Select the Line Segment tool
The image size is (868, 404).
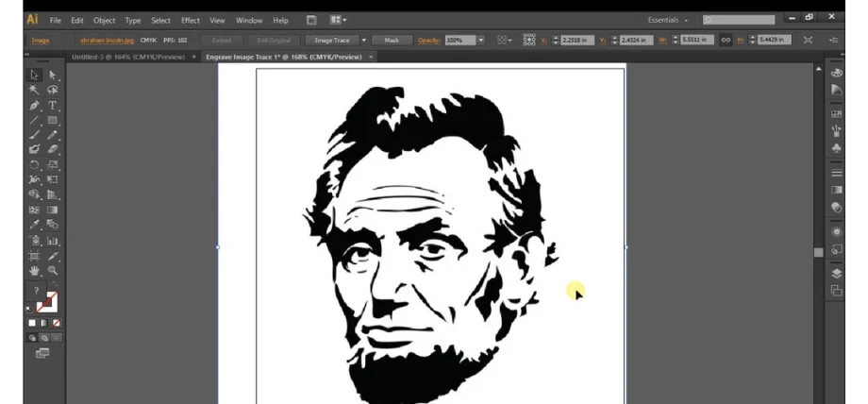34,120
